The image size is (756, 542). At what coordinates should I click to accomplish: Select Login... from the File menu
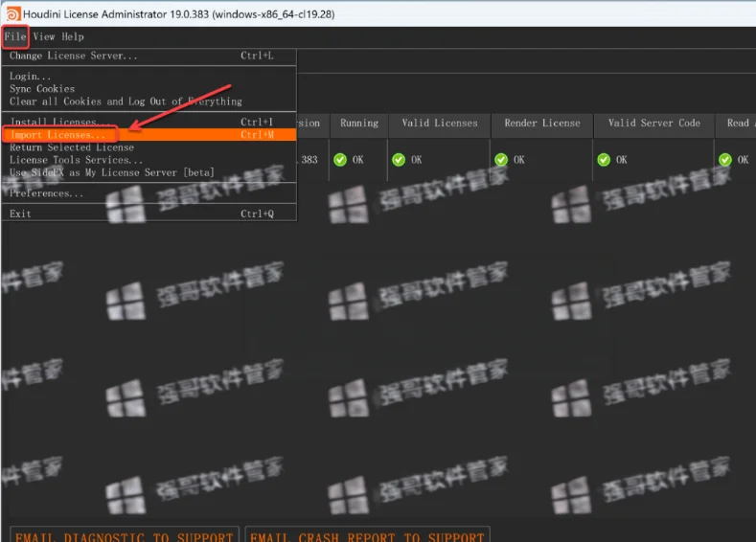(149, 76)
